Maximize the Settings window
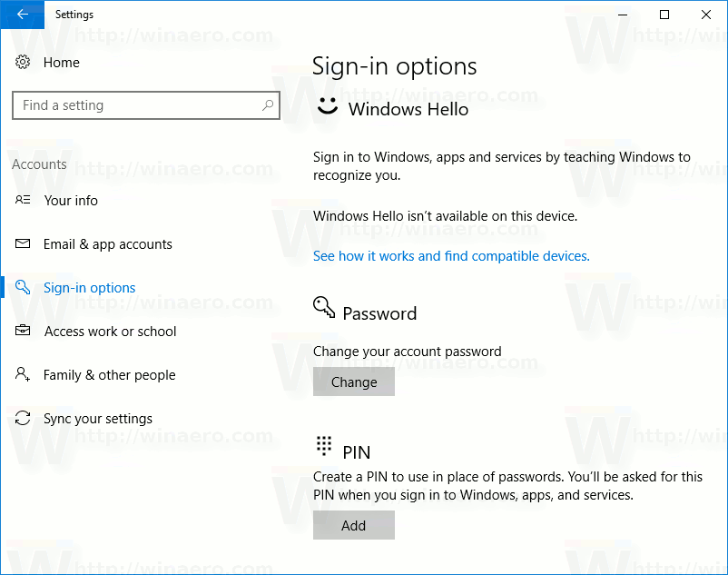Viewport: 728px width, 575px height. (664, 15)
